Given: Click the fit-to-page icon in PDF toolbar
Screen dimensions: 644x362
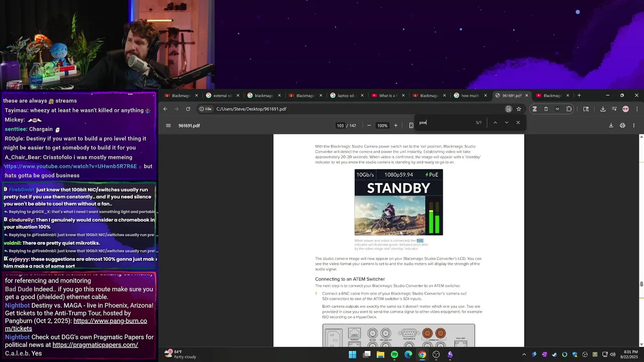Looking at the screenshot, I should (411, 126).
